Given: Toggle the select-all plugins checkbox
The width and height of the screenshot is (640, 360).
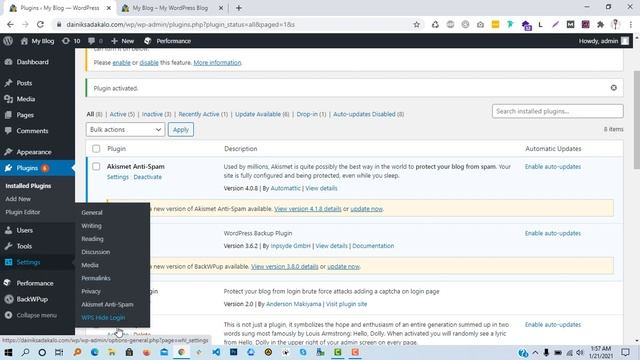Looking at the screenshot, I should pos(96,149).
